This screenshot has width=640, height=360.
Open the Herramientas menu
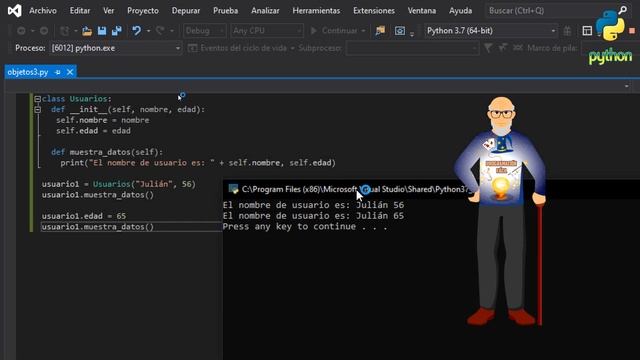pos(316,11)
